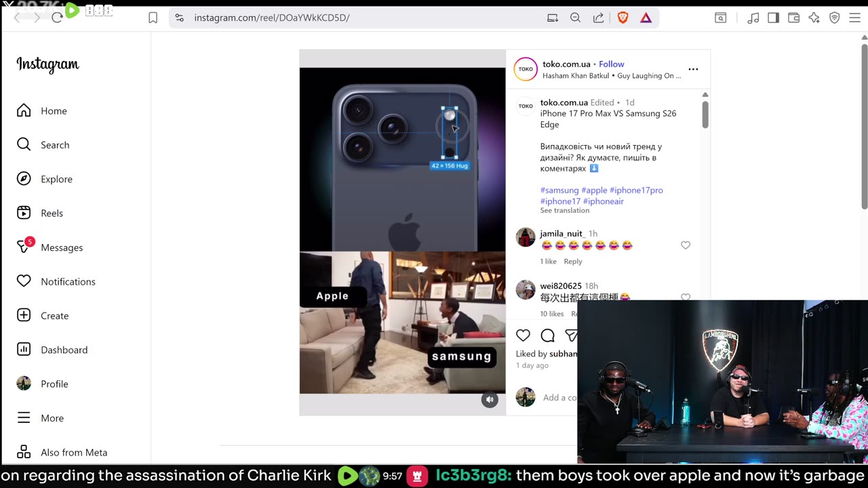Click hashtag #iphoneair

(603, 201)
